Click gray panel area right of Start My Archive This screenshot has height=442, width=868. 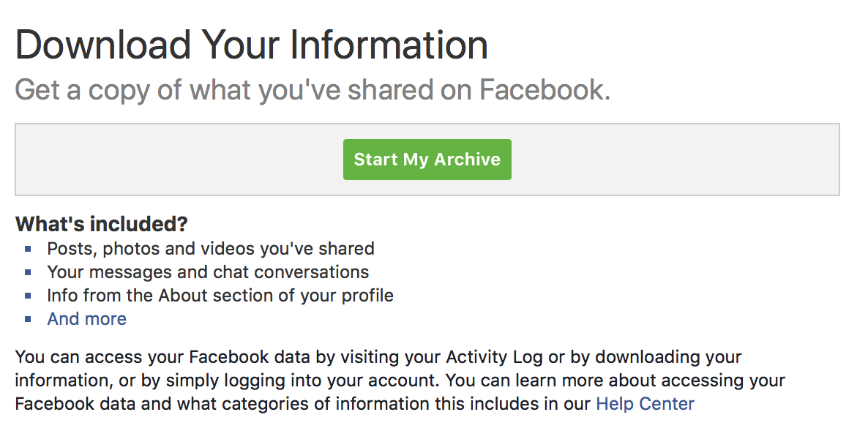tap(673, 160)
